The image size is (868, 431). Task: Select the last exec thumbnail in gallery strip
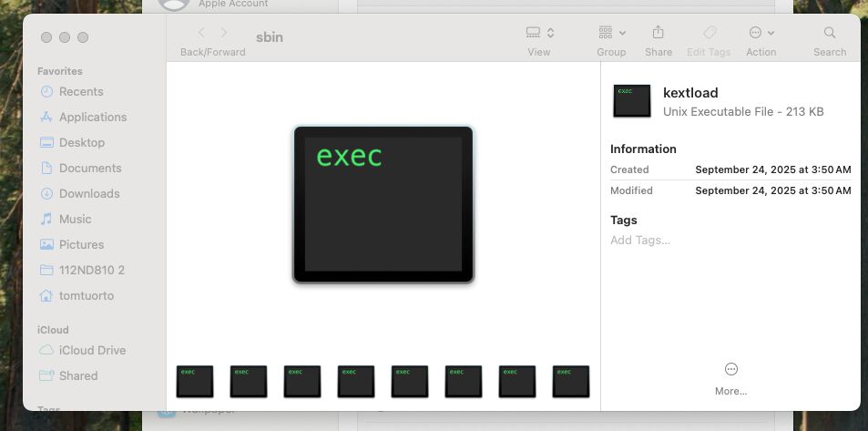coord(571,382)
